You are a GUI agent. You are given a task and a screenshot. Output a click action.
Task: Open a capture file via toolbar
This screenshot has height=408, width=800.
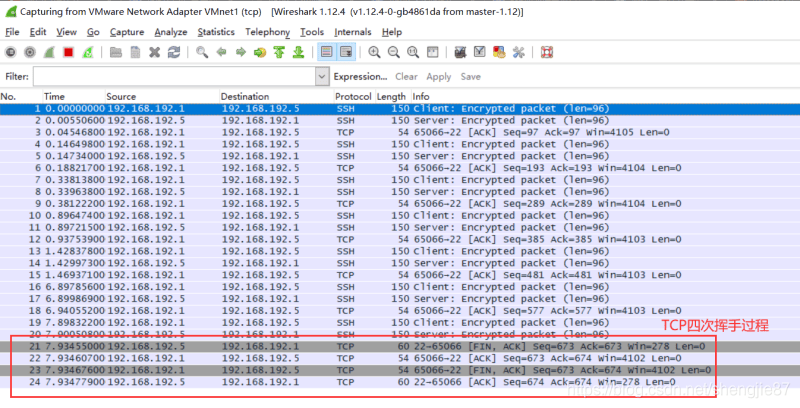pyautogui.click(x=116, y=52)
